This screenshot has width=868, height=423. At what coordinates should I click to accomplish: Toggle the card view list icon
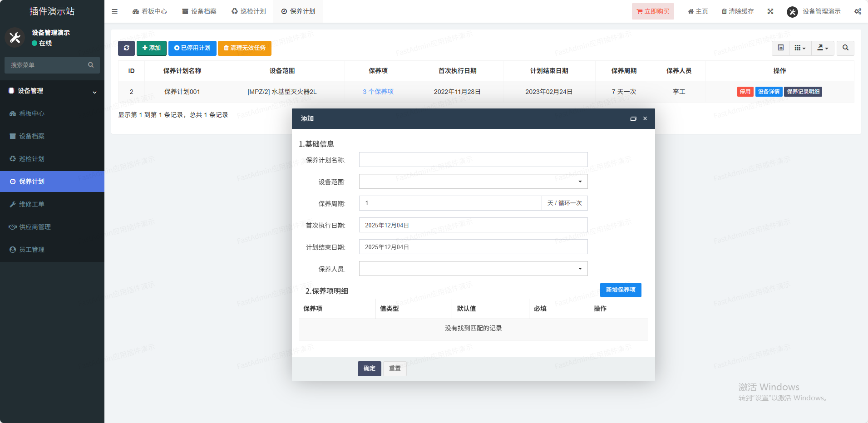781,48
